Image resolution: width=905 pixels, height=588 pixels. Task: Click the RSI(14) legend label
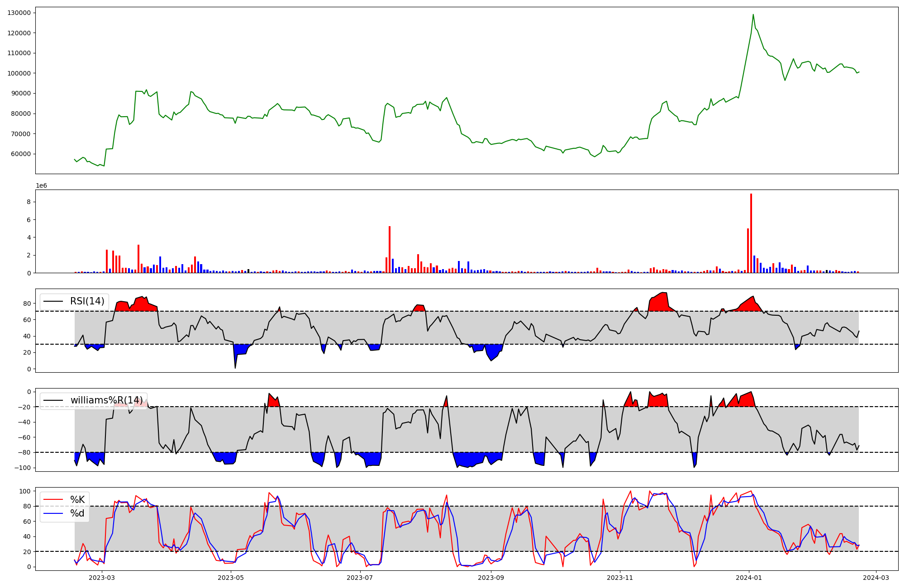click(x=87, y=301)
